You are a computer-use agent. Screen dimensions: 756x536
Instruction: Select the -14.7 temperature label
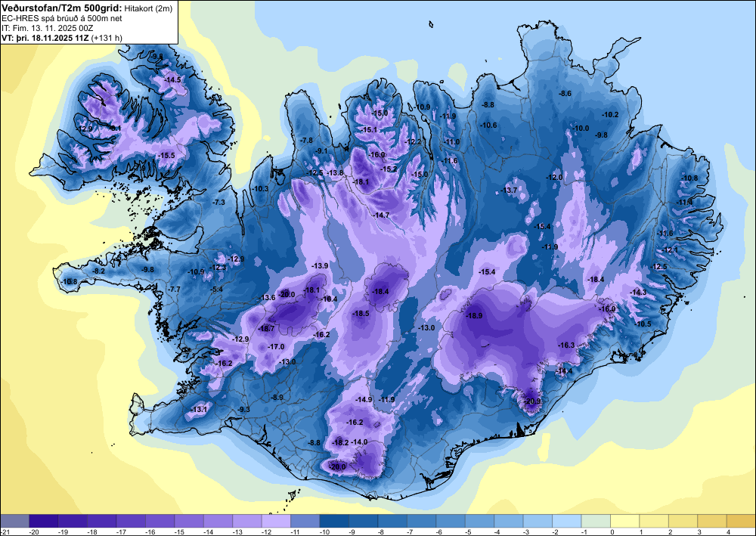tap(381, 215)
